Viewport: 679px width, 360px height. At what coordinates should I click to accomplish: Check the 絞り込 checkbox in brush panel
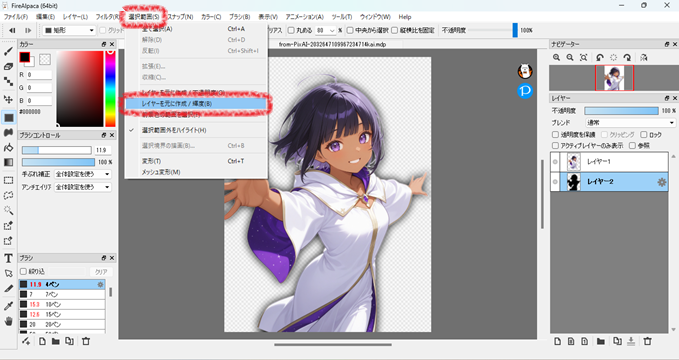pyautogui.click(x=23, y=272)
